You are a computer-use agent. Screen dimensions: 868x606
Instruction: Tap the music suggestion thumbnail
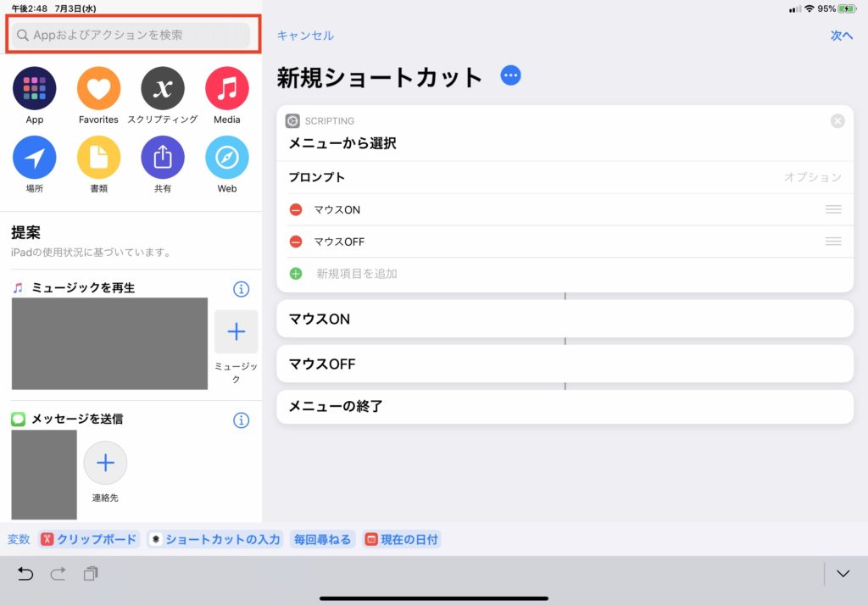tap(109, 343)
